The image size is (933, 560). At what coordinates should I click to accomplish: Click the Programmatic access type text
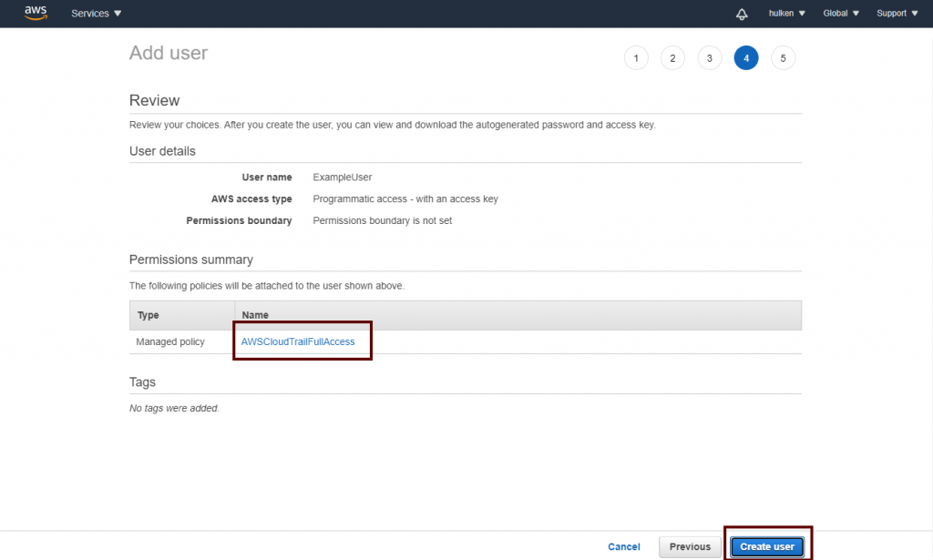point(405,199)
